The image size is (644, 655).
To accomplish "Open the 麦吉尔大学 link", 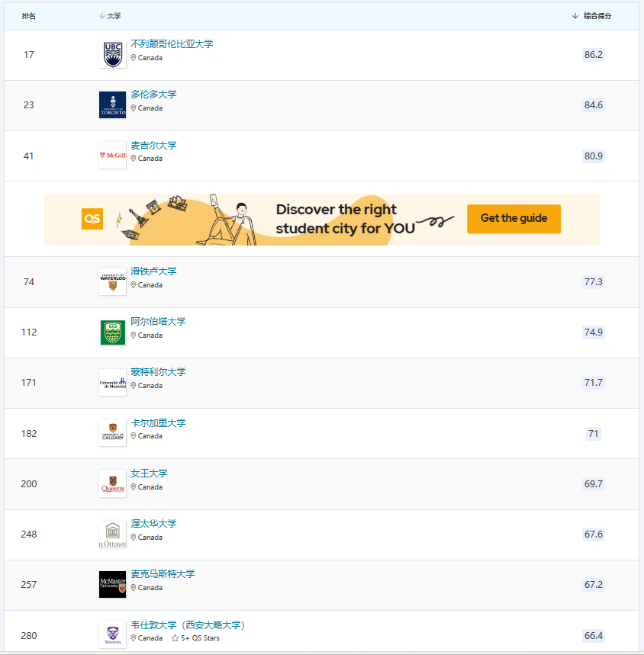I will coord(153,146).
